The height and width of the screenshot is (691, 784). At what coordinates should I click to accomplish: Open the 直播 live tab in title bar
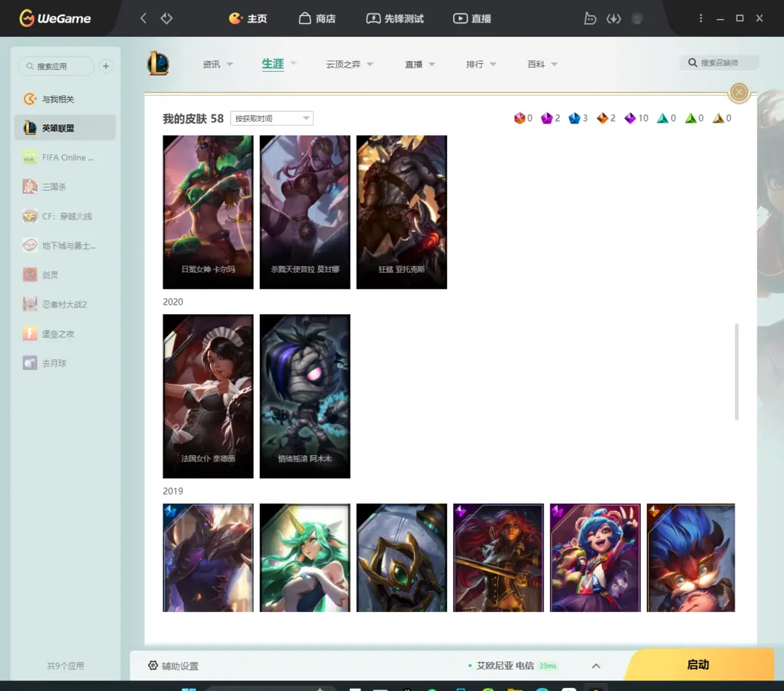click(x=472, y=18)
